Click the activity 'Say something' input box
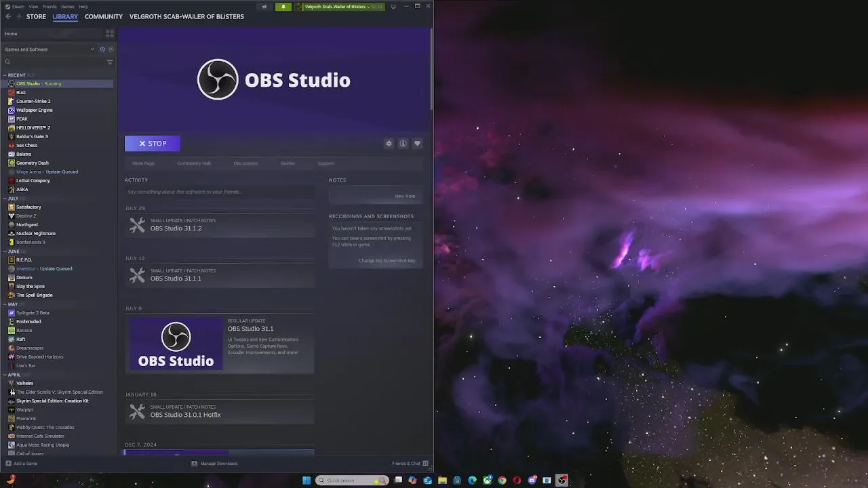868x488 pixels. click(x=219, y=192)
